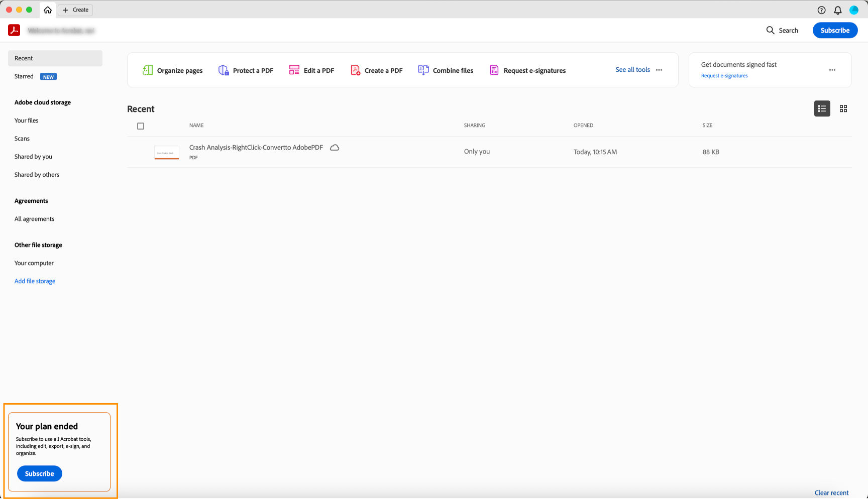Expand the See all tools overflow menu
This screenshot has width=868, height=499.
[659, 70]
